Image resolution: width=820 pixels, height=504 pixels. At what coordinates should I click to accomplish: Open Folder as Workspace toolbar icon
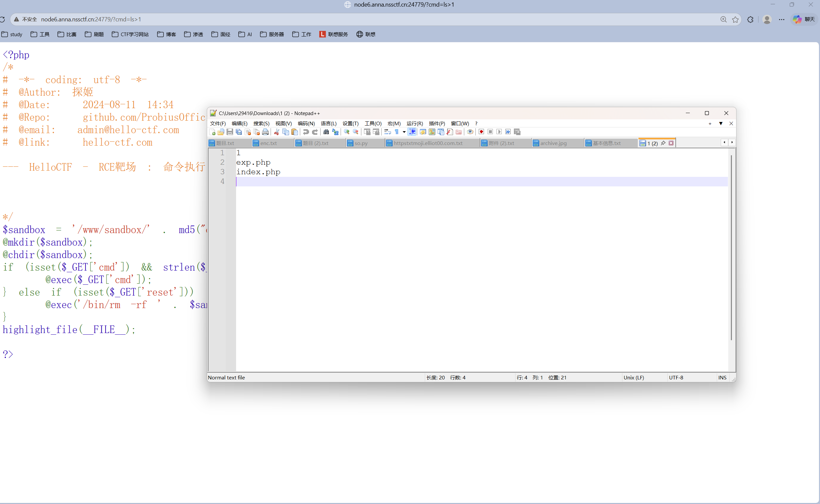pyautogui.click(x=459, y=132)
